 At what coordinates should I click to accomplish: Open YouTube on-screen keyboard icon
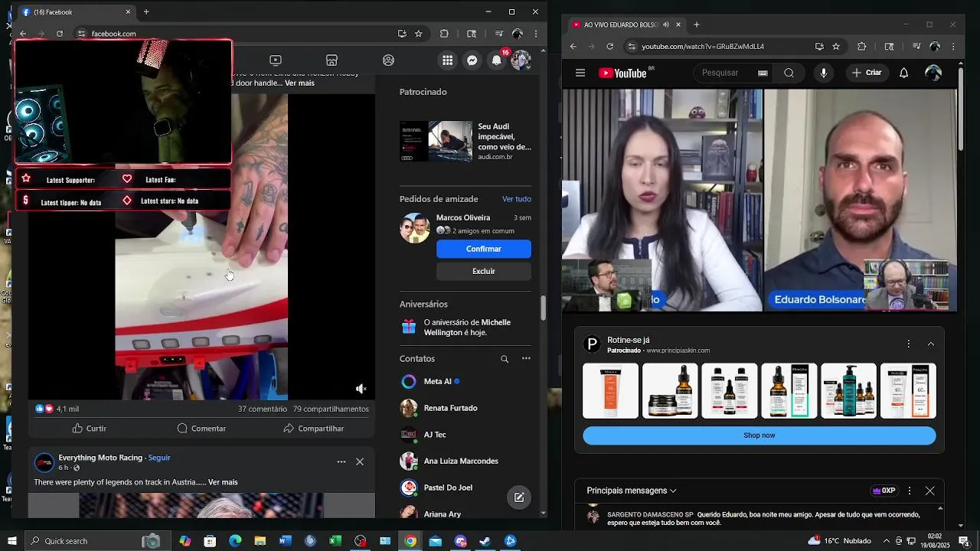pyautogui.click(x=763, y=73)
